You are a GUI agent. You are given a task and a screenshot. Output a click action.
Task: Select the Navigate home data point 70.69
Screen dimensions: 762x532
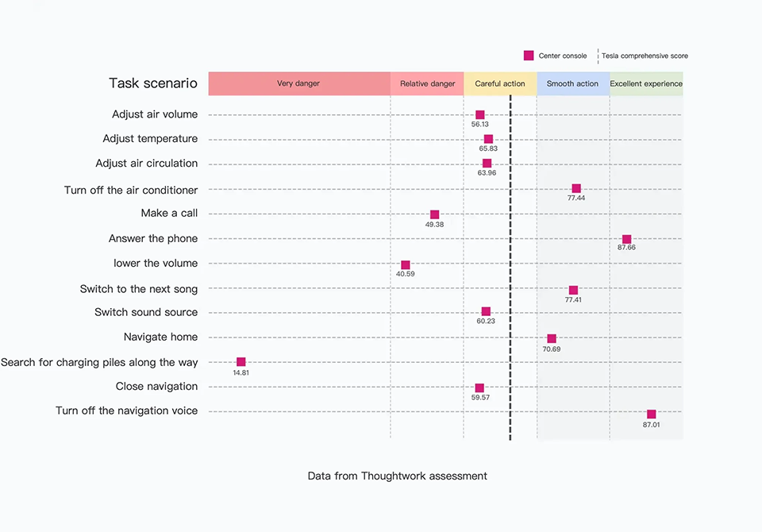pyautogui.click(x=552, y=339)
